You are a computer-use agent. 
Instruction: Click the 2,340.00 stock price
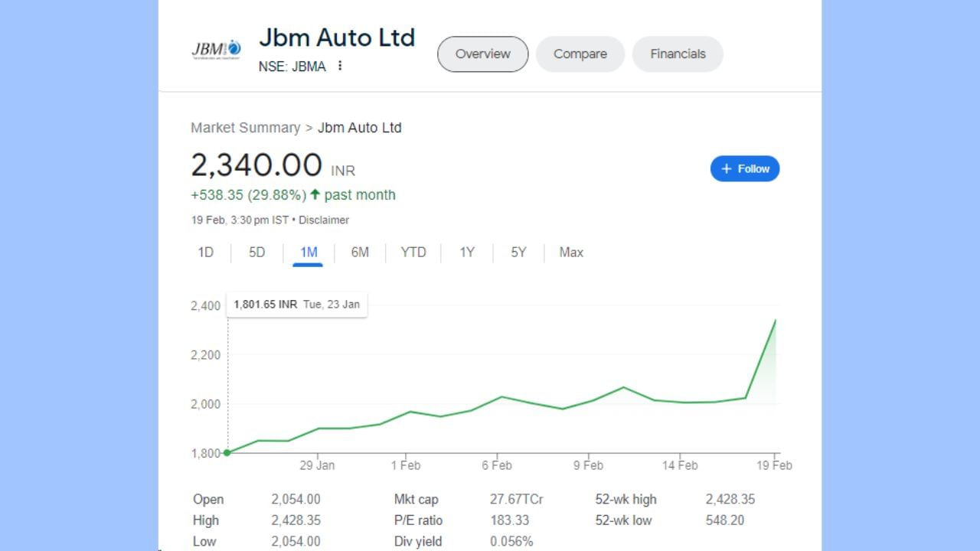[256, 165]
